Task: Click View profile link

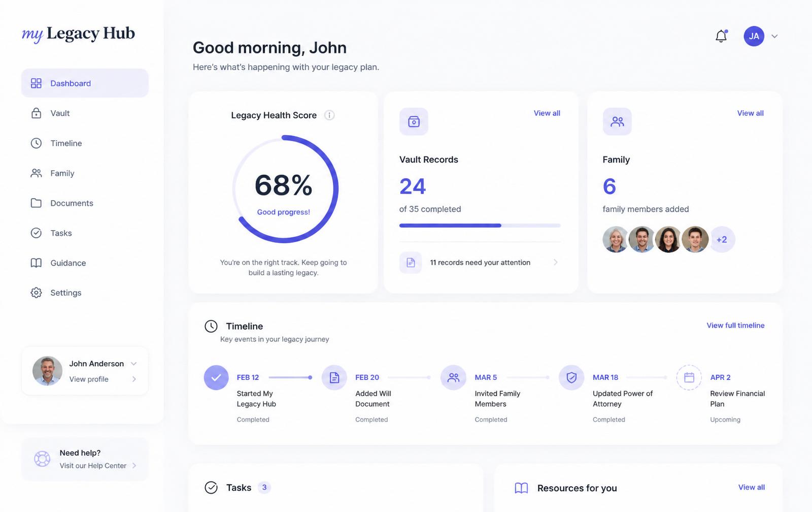Action: tap(89, 379)
